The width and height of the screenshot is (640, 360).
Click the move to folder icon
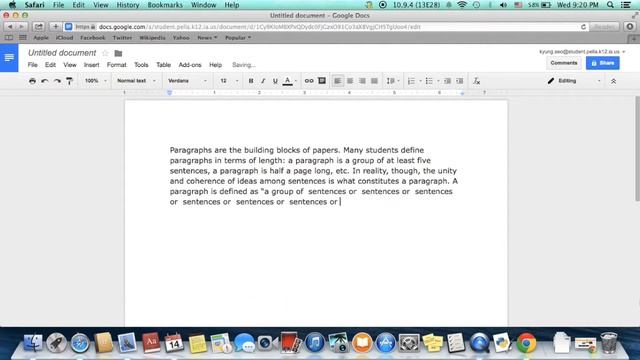tap(118, 53)
